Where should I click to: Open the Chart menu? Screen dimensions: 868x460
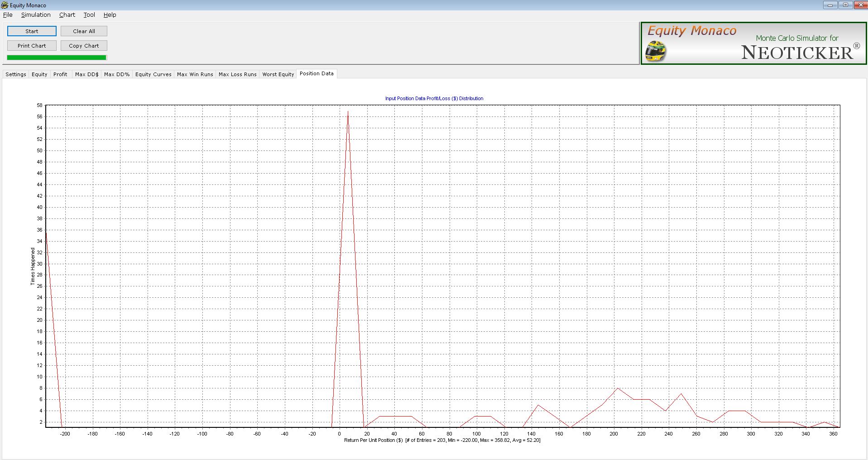(67, 15)
